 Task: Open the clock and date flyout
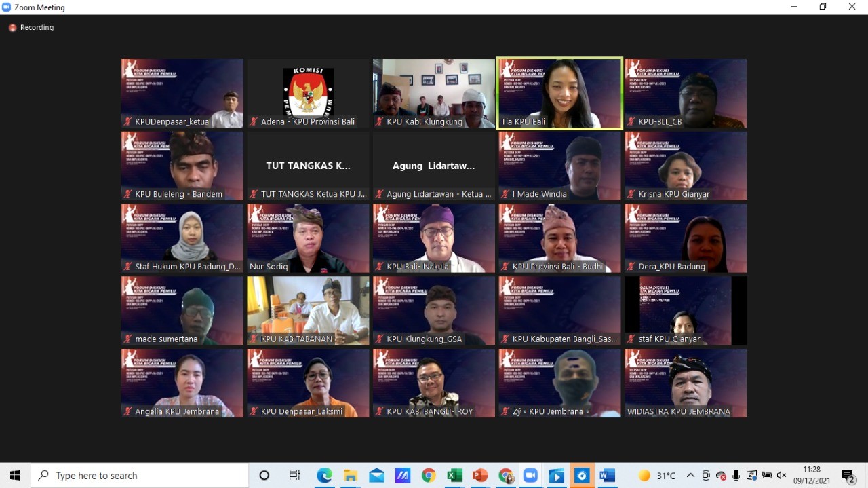click(812, 476)
